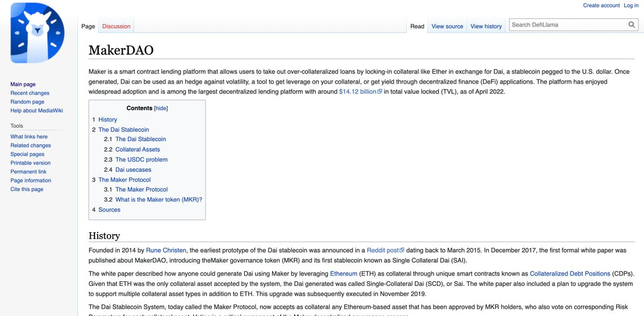
Task: Open Related changes tool
Action: coord(31,145)
